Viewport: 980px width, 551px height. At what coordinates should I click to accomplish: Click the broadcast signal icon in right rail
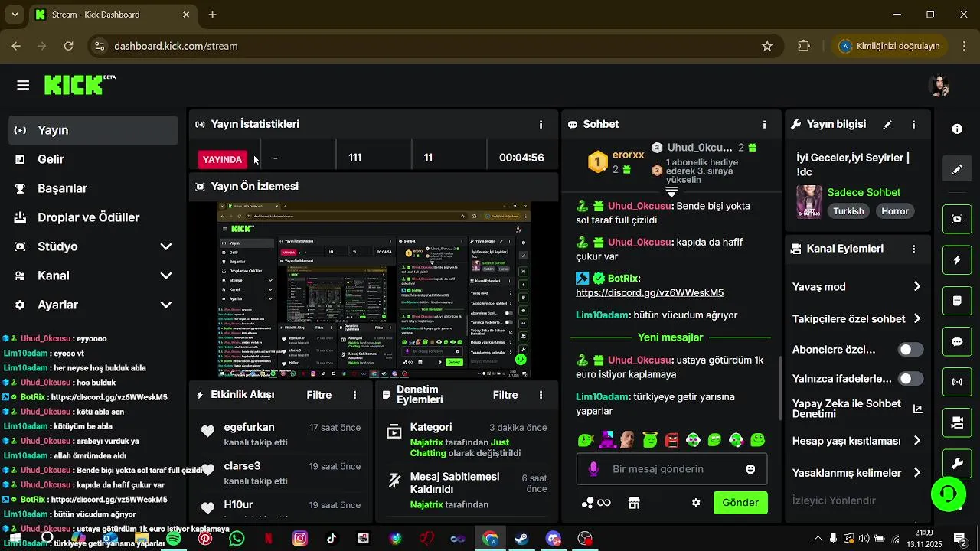click(x=957, y=381)
